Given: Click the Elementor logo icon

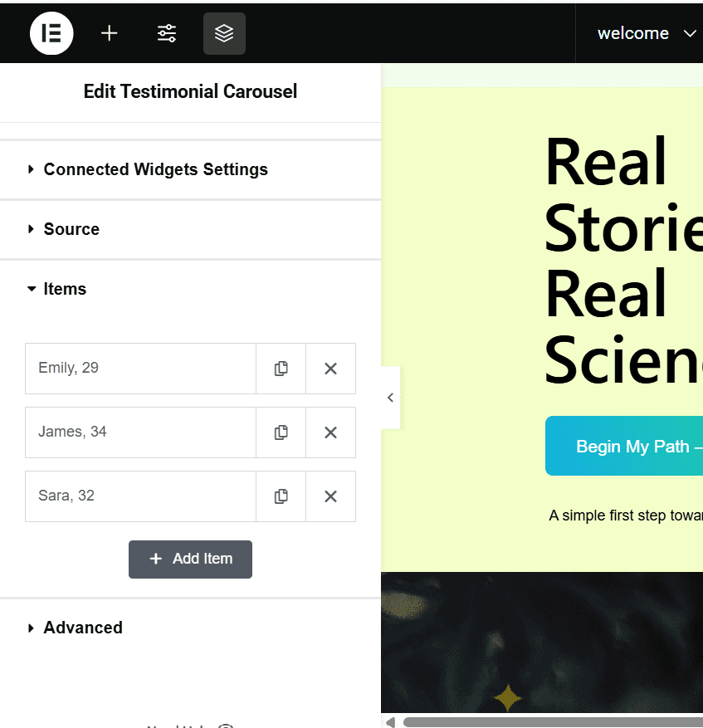Looking at the screenshot, I should click(x=51, y=33).
